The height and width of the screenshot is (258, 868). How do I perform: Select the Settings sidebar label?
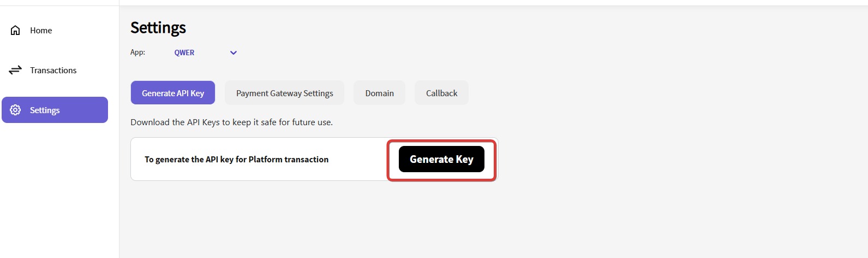click(45, 110)
